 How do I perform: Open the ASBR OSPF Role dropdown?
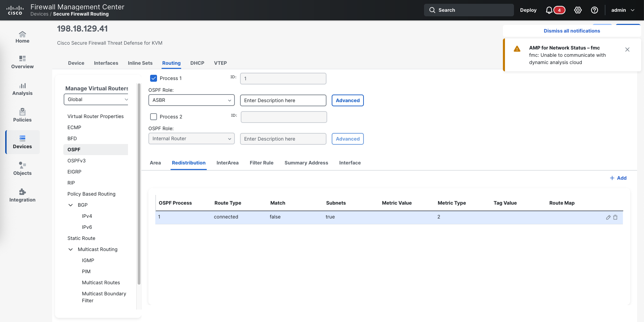pyautogui.click(x=191, y=100)
